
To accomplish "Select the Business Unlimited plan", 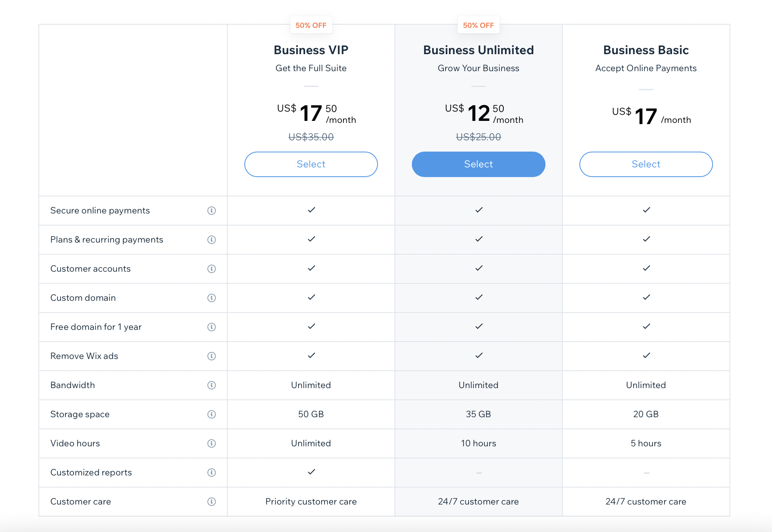I will tap(479, 164).
